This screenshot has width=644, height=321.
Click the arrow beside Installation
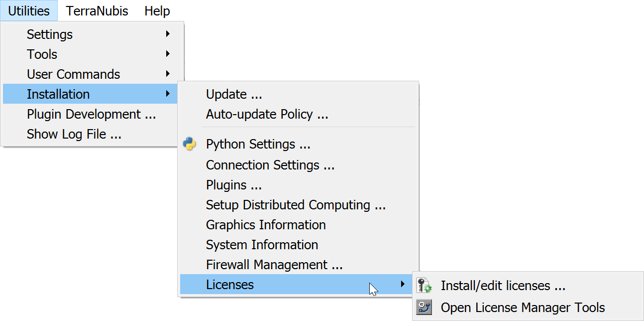coord(168,94)
